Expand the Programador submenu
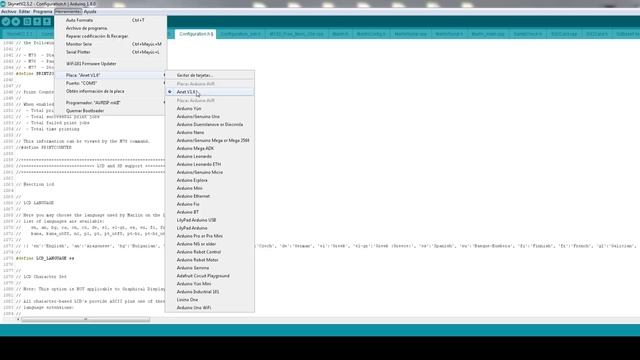The image size is (640, 360). coord(111,103)
